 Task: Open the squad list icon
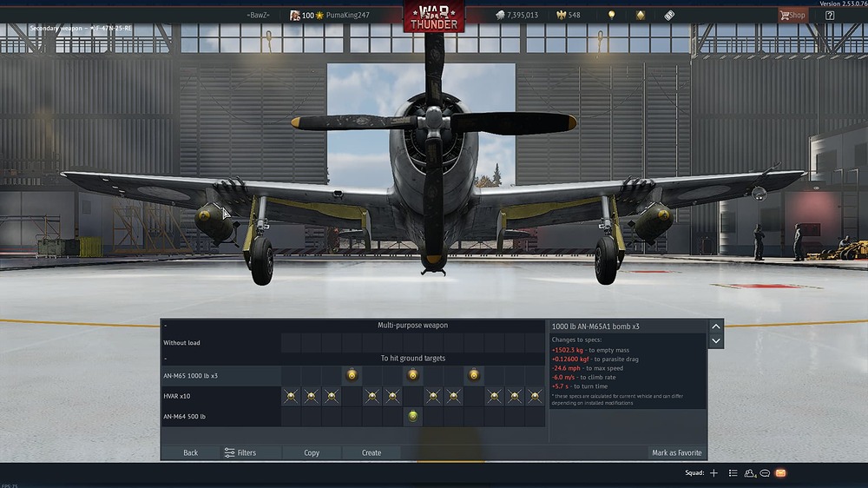coord(733,473)
